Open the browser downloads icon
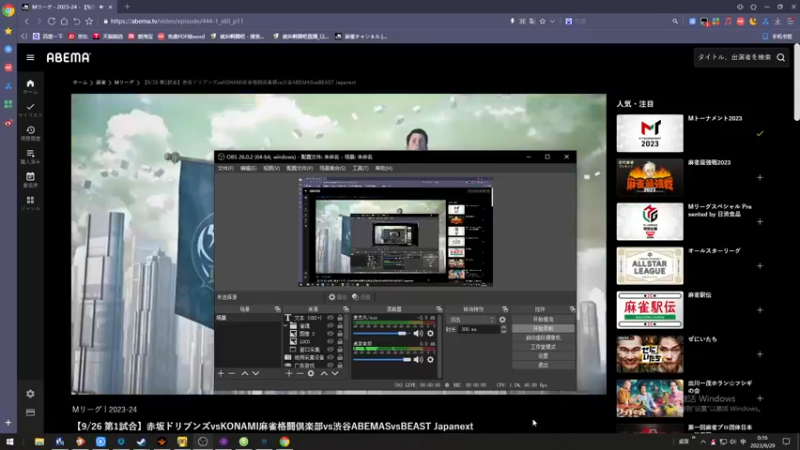Screen dimensions: 800x450 click(778, 21)
